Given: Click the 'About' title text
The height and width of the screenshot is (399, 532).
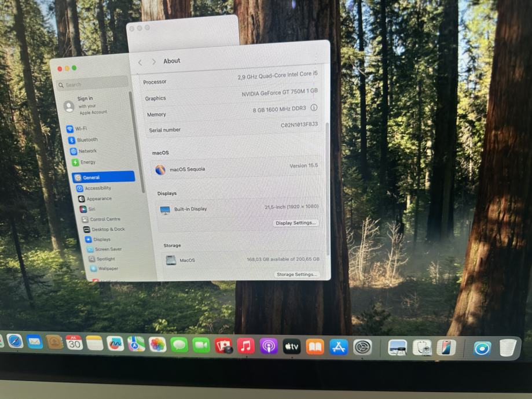Looking at the screenshot, I should coord(172,61).
